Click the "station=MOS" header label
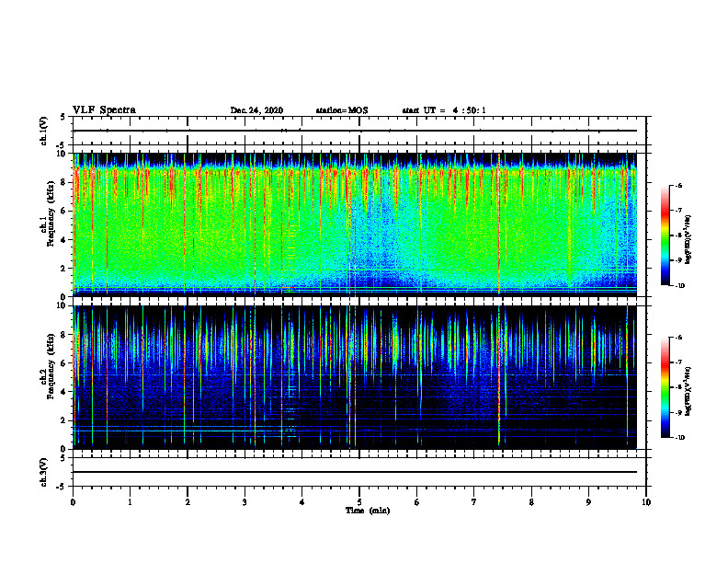 342,110
